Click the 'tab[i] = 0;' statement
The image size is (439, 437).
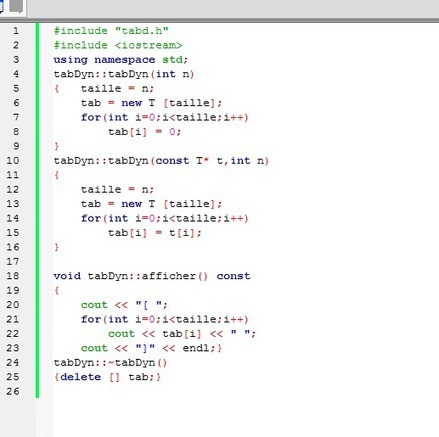(145, 132)
